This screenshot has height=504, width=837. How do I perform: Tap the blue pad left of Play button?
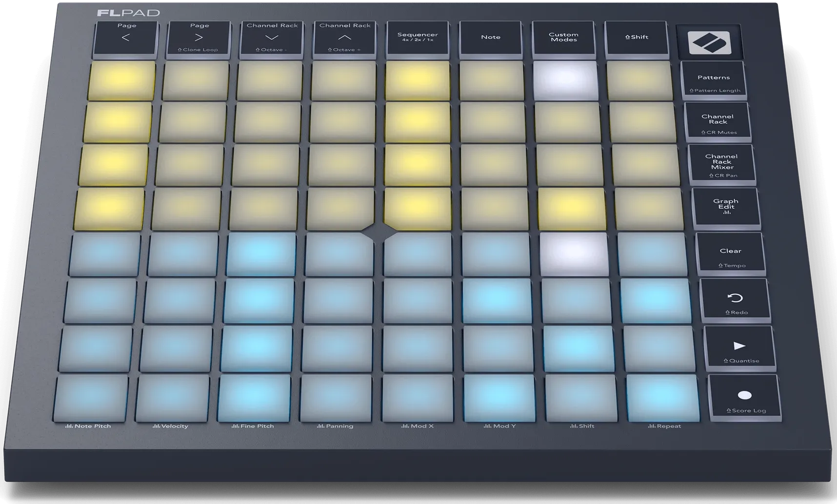pos(659,349)
